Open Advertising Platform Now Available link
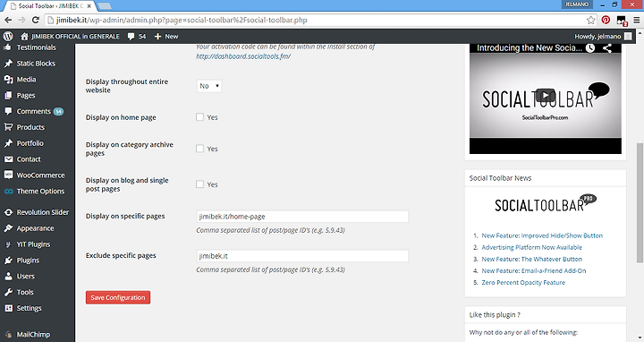The width and height of the screenshot is (644, 342). 531,247
